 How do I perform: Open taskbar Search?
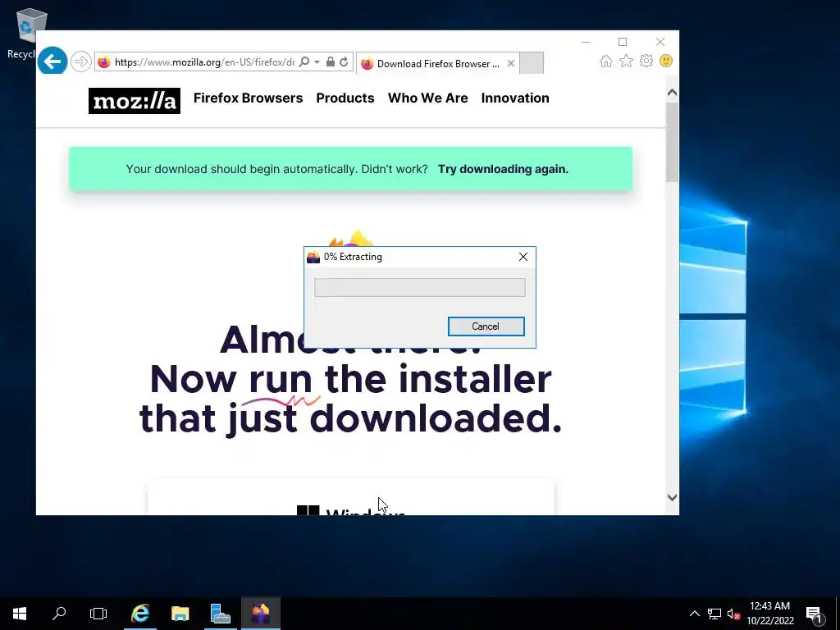tap(59, 614)
